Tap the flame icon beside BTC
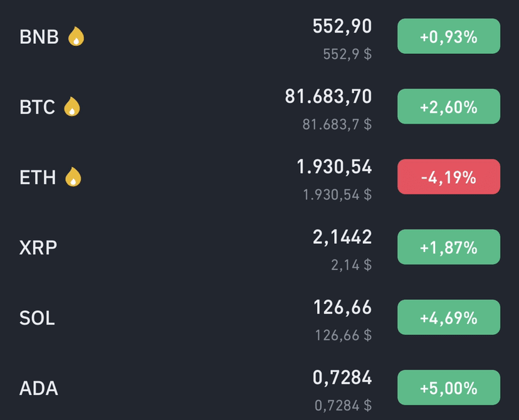 (72, 106)
